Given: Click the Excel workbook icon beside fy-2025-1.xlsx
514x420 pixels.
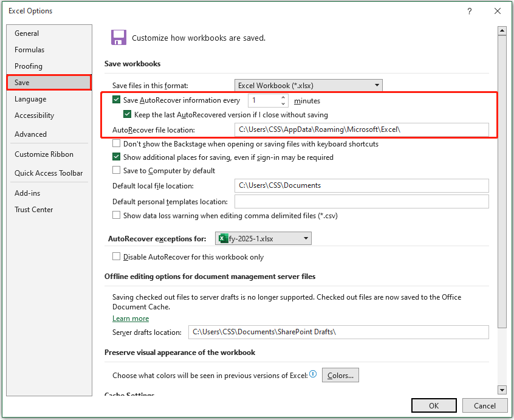Looking at the screenshot, I should pos(224,238).
